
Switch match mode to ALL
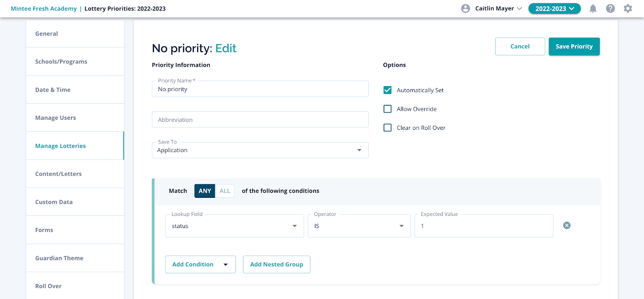click(x=224, y=191)
